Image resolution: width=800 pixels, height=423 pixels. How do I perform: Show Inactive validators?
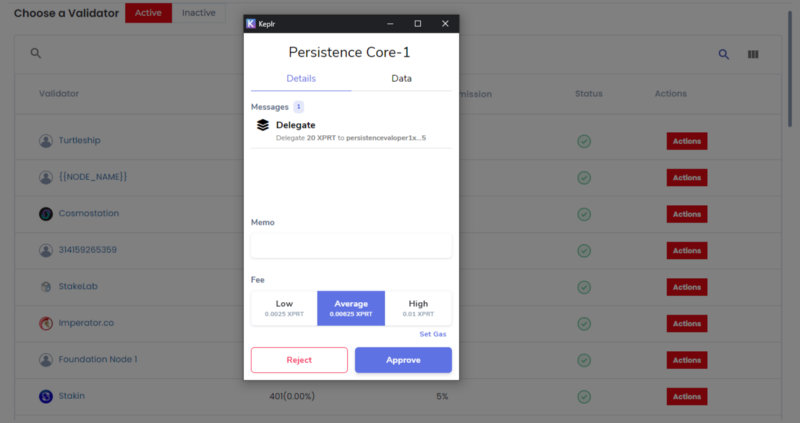pyautogui.click(x=198, y=13)
